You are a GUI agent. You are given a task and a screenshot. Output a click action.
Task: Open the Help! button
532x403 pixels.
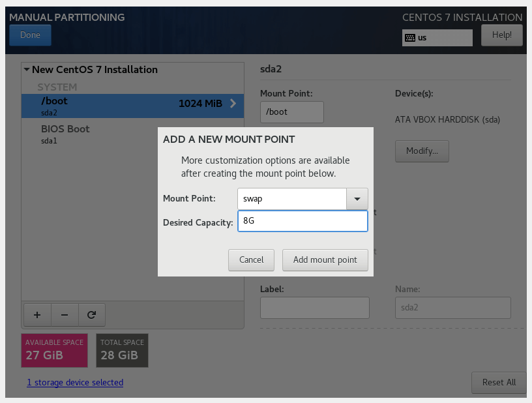[501, 35]
